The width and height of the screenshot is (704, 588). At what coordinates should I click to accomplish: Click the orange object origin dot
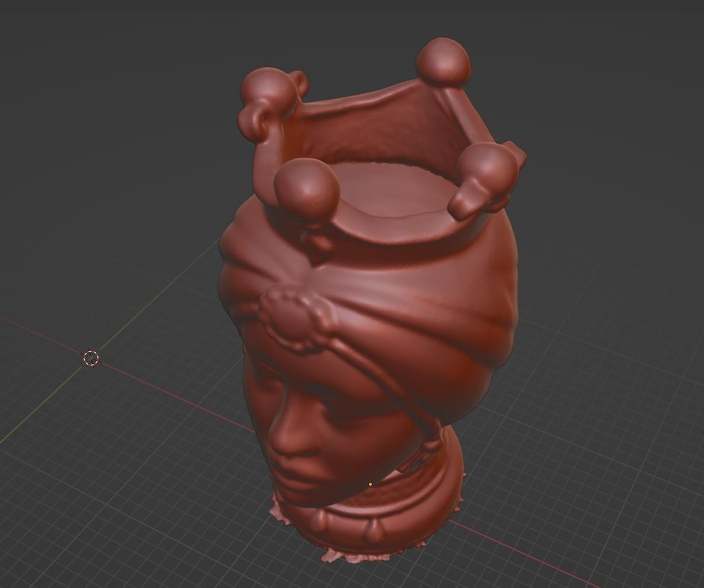coord(370,484)
